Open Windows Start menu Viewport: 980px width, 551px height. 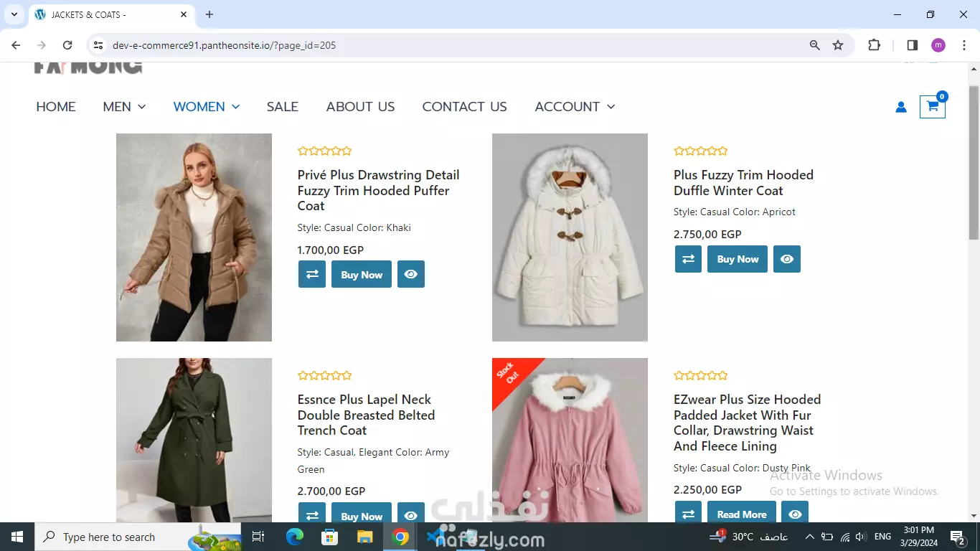tap(17, 537)
